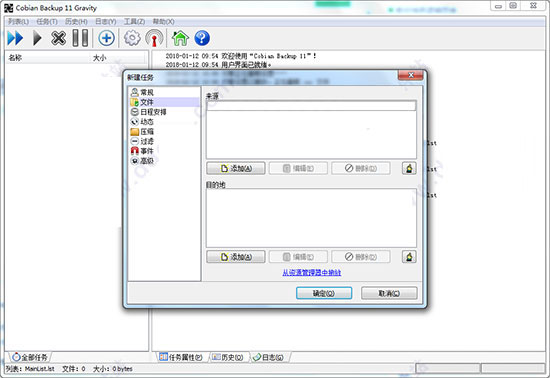Image resolution: width=550 pixels, height=378 pixels.
Task: Open options with the gear icon
Action: [x=132, y=38]
